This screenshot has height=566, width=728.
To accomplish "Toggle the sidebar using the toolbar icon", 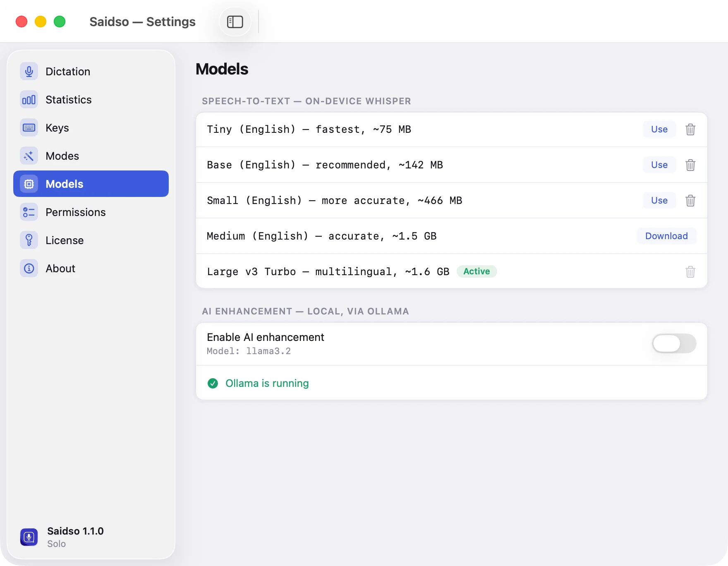I will (235, 22).
